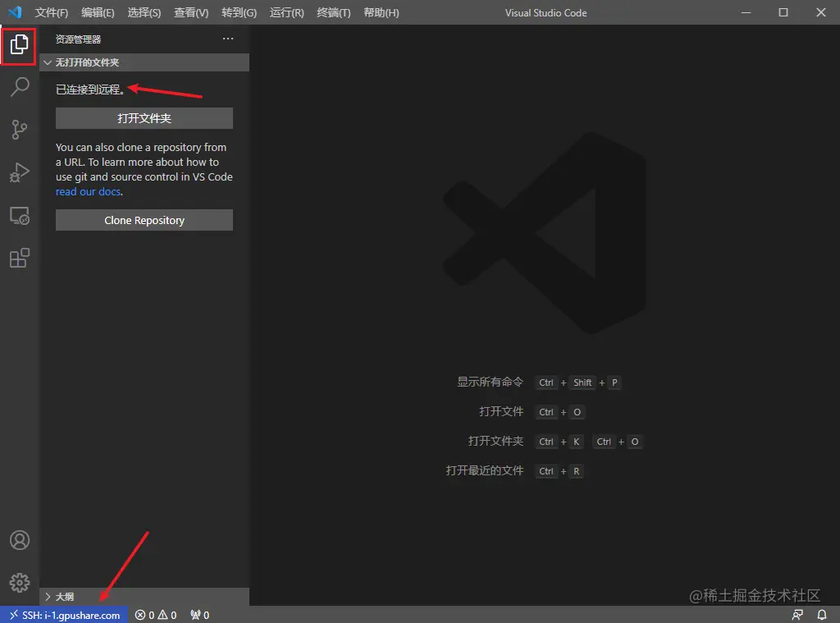The width and height of the screenshot is (840, 623).
Task: Open the notifications bell icon
Action: (822, 615)
